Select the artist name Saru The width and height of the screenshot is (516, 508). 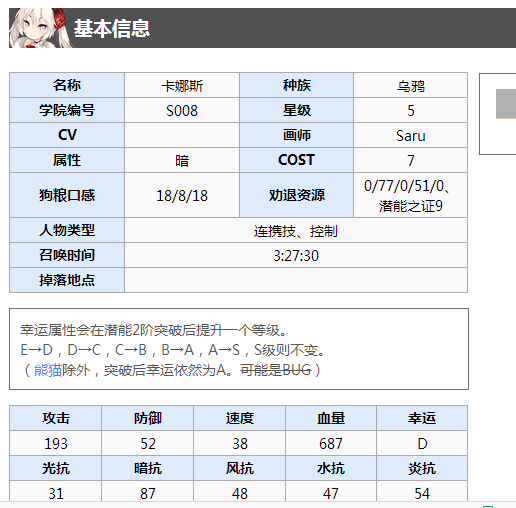click(x=411, y=136)
